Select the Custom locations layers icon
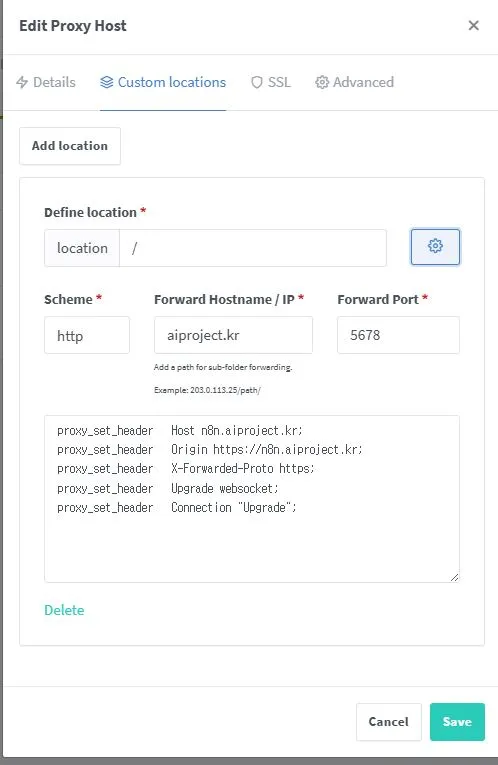498x765 pixels. coord(106,82)
